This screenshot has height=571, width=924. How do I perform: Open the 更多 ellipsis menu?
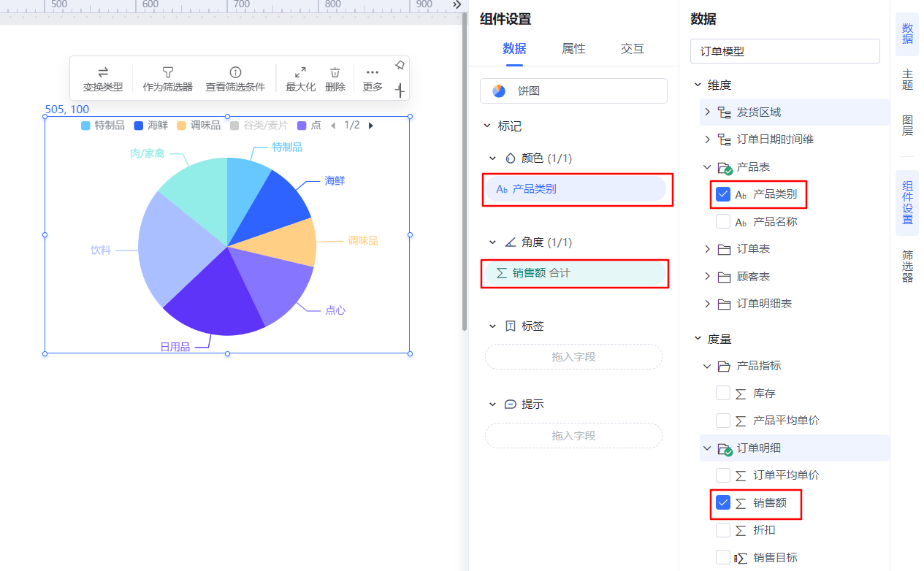click(373, 72)
